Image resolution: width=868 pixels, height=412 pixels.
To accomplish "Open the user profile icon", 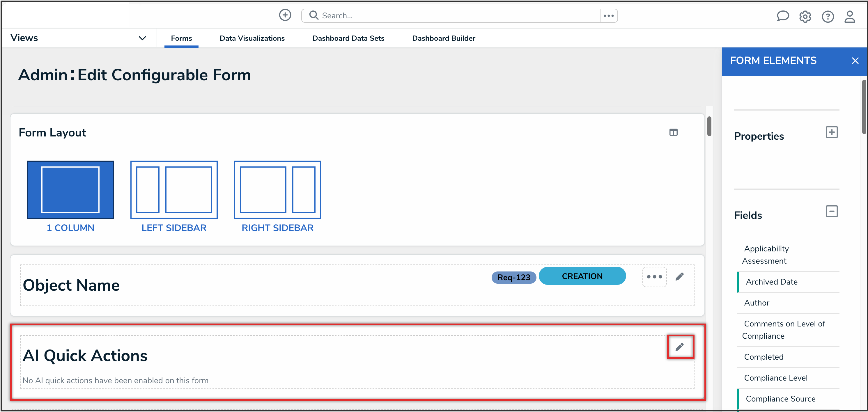I will [x=849, y=16].
